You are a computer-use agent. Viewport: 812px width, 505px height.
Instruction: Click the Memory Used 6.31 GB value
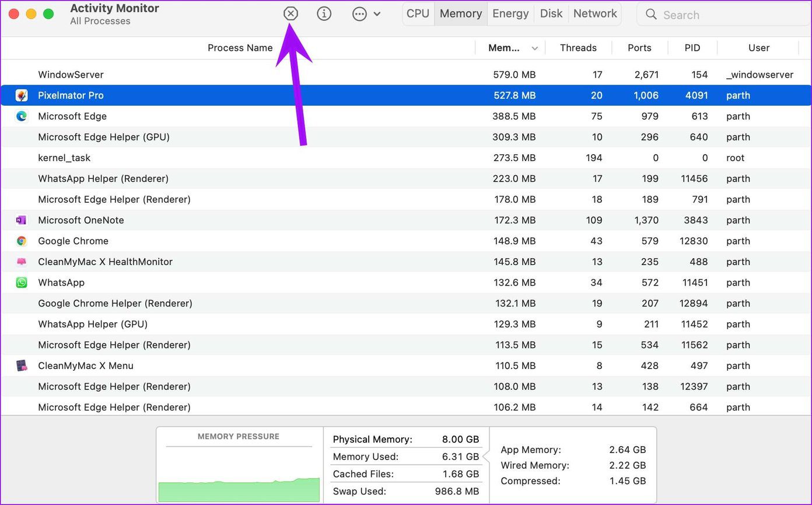(461, 457)
